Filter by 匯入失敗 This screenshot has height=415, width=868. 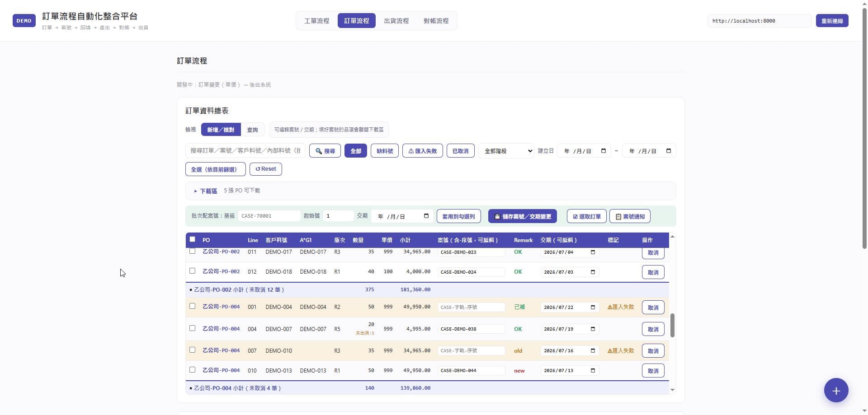click(423, 151)
